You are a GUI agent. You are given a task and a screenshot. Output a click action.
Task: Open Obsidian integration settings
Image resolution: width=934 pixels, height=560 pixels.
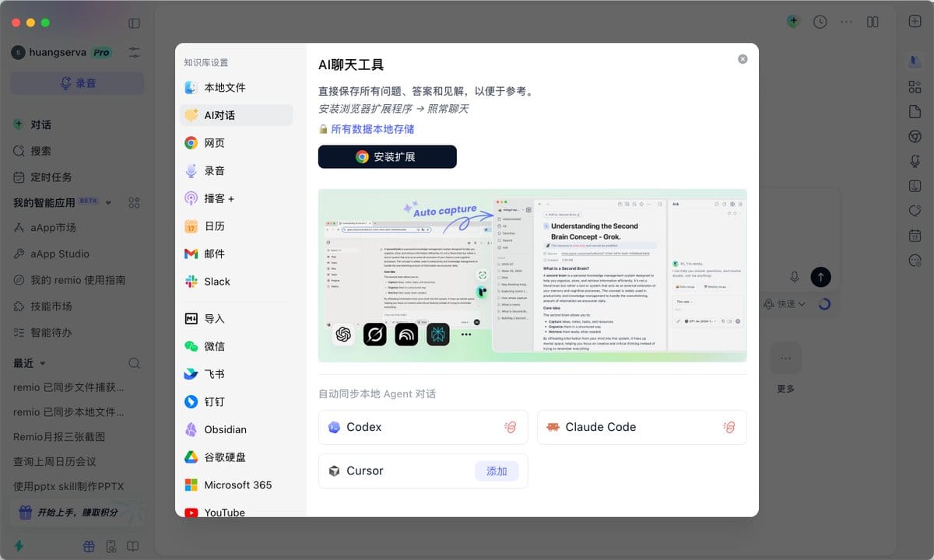point(237,429)
